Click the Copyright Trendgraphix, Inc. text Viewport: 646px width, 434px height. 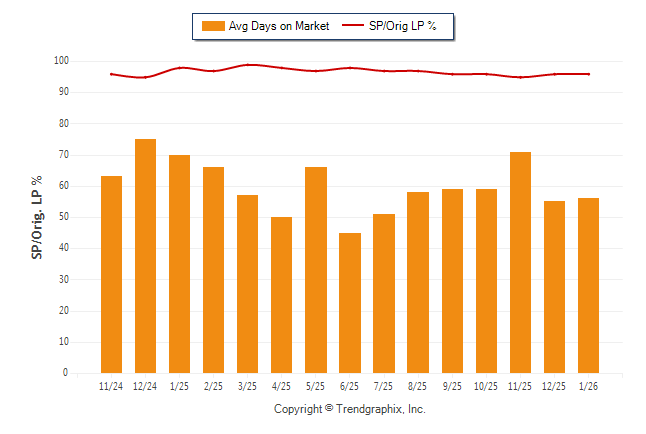coord(350,409)
